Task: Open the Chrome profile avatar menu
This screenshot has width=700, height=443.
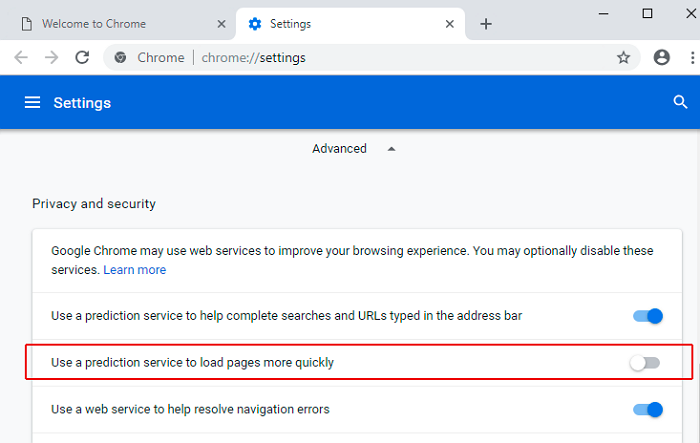Action: tap(661, 57)
